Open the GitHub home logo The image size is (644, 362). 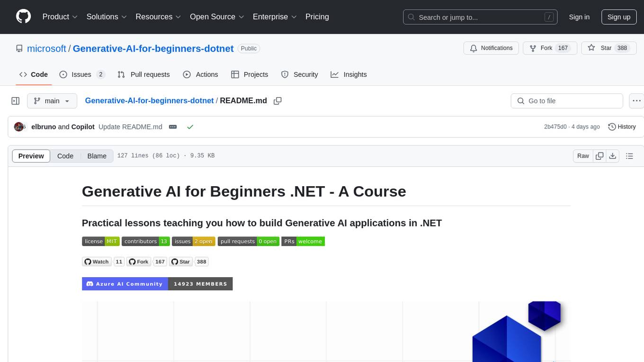(23, 17)
